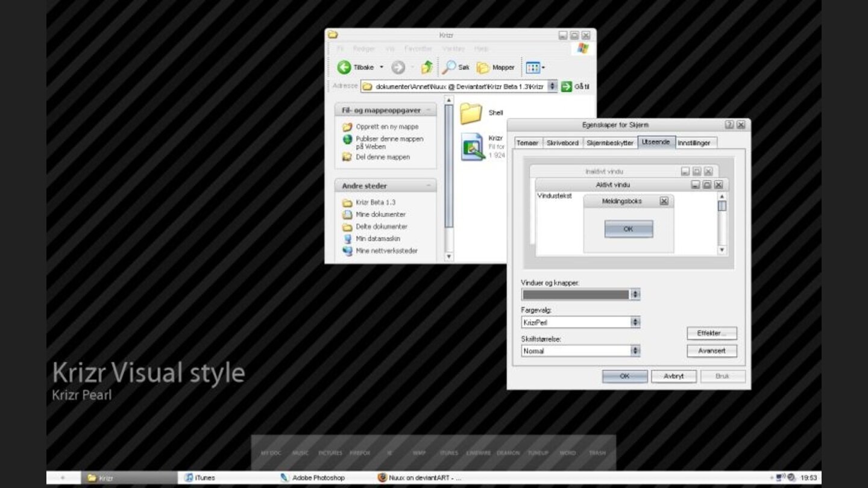868x488 pixels.
Task: Open the Skriftstørrelse dropdown
Action: [635, 351]
